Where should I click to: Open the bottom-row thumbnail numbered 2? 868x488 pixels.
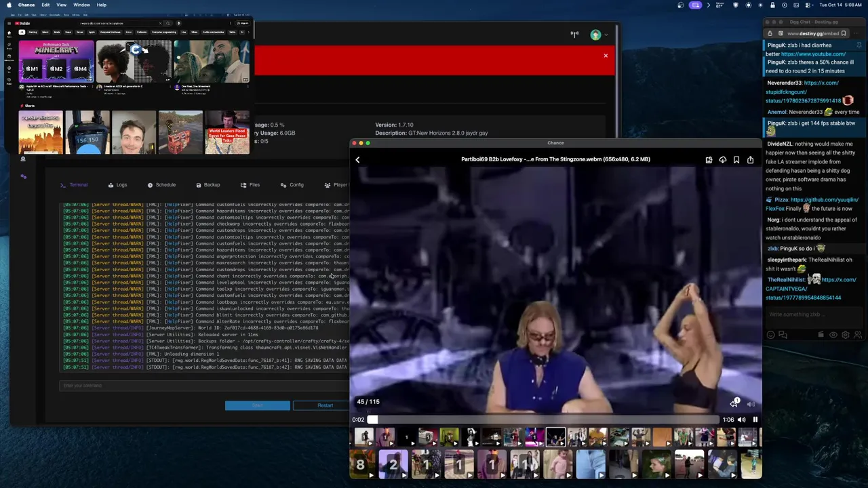393,464
